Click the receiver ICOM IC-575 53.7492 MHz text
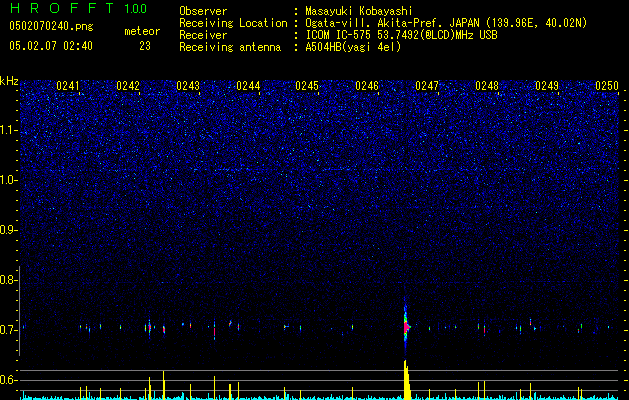This screenshot has width=629, height=400. point(401,35)
